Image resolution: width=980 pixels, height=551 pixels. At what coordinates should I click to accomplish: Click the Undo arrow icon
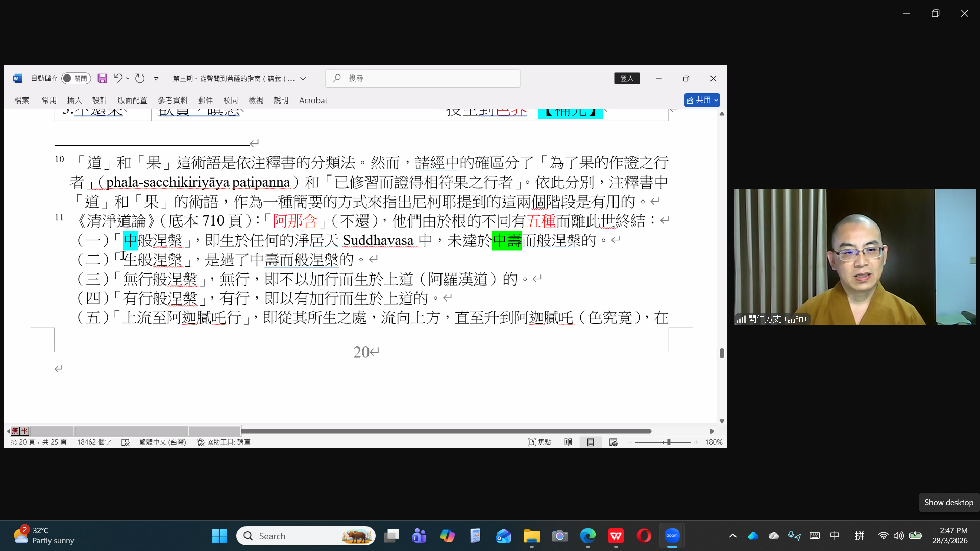(x=118, y=78)
